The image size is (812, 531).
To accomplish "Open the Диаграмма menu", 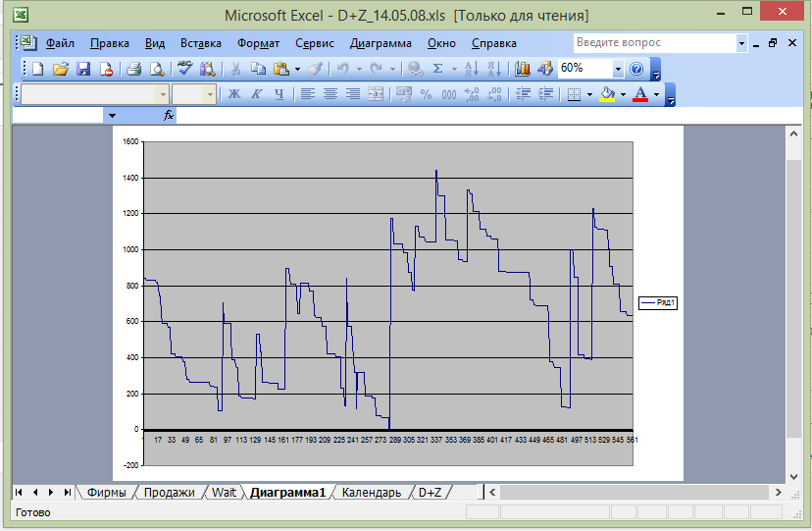I will (x=381, y=43).
